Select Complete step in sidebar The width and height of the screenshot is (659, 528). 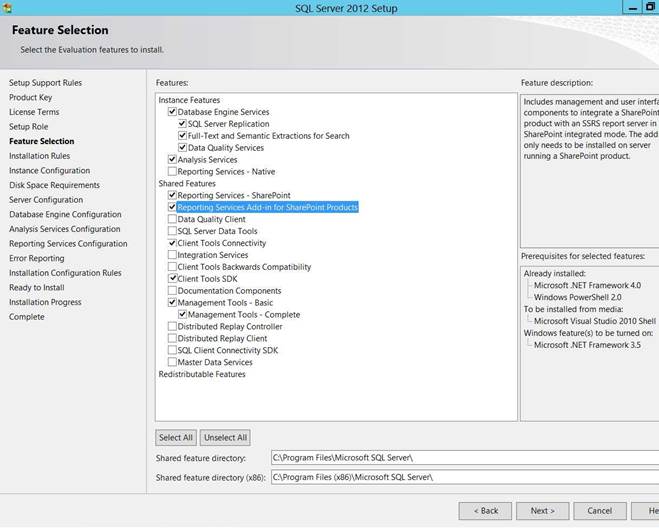click(26, 317)
